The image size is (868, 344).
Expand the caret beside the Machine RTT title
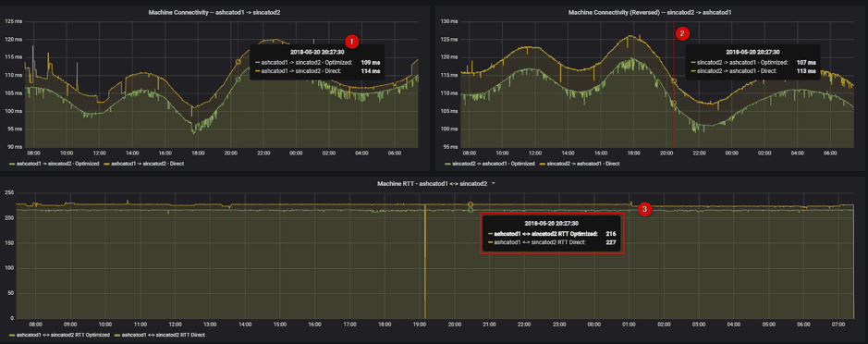pyautogui.click(x=493, y=183)
